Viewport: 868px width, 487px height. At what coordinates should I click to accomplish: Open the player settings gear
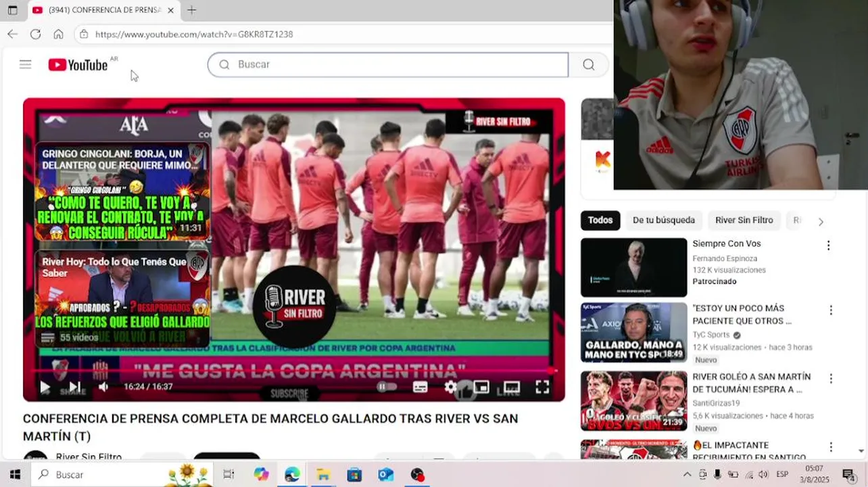pyautogui.click(x=450, y=387)
